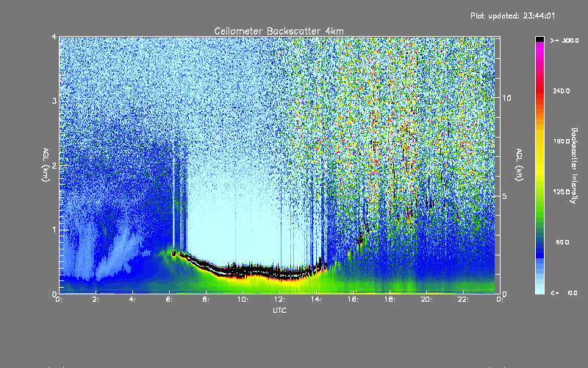Click the '10:' tick on UTC axis
The image size is (588, 368).
pyautogui.click(x=243, y=300)
